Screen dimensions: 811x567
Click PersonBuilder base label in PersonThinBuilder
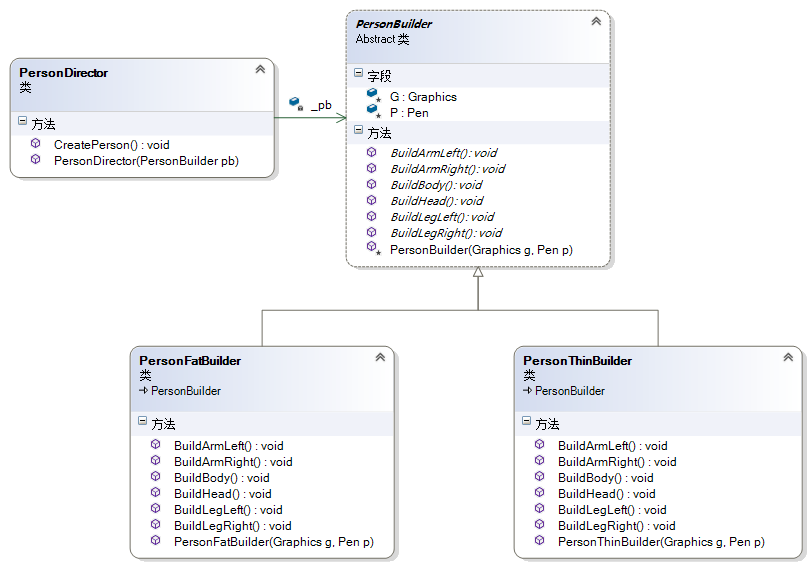pyautogui.click(x=569, y=391)
